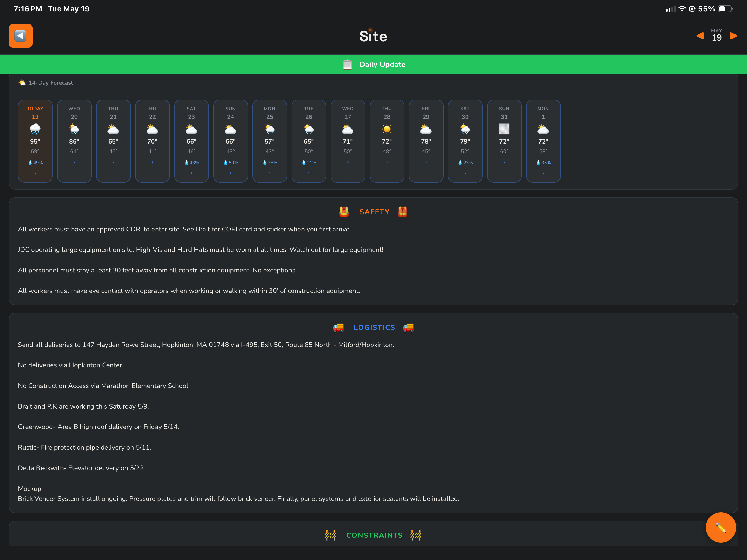Click the Daily Update clipboard icon
The width and height of the screenshot is (747, 560).
(x=347, y=65)
